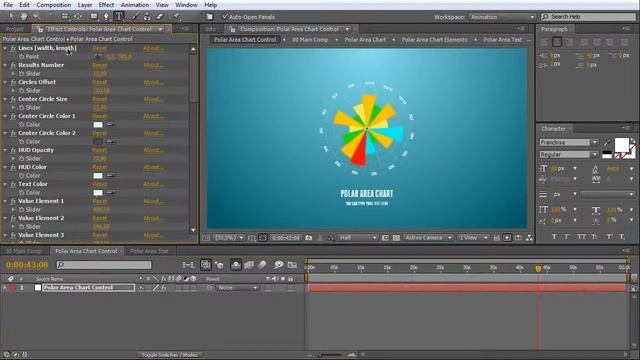
Task: Collapse the Circles Offset effect
Action: click(x=5, y=82)
